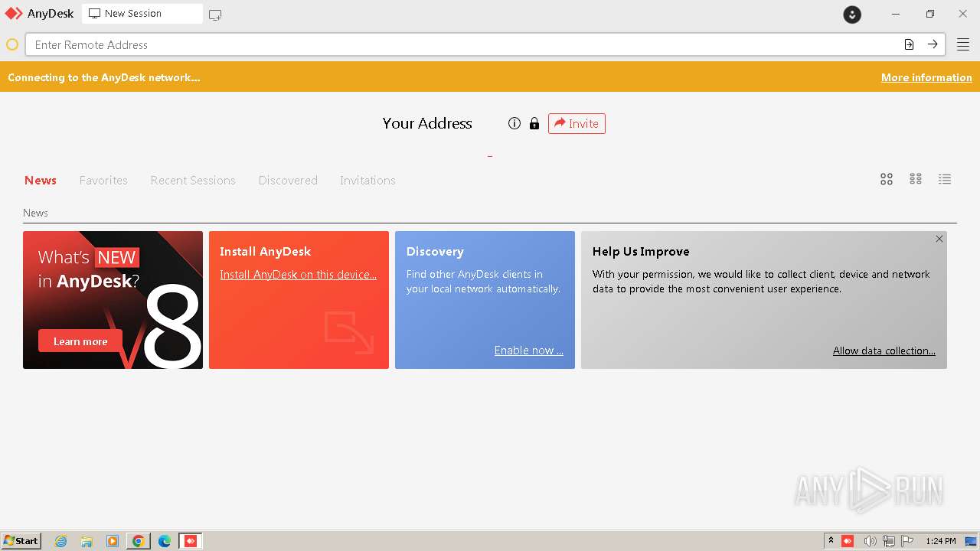This screenshot has width=980, height=551.
Task: Switch to small tiles view
Action: pyautogui.click(x=916, y=179)
